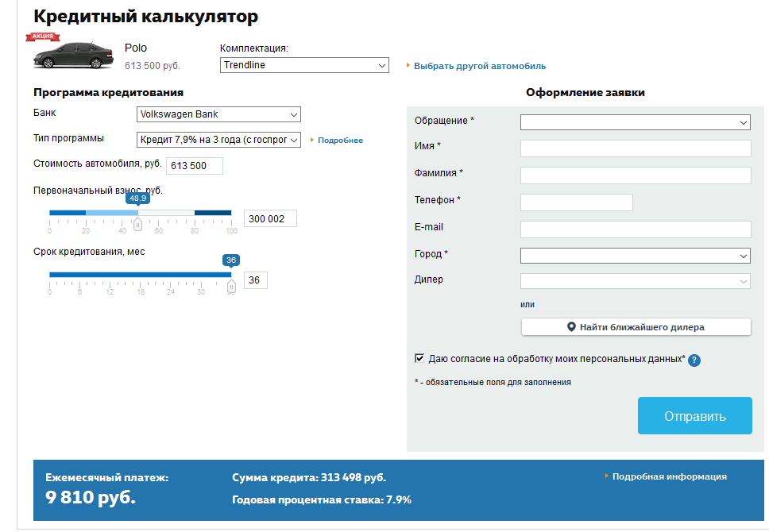
Task: Focus the Телефон input field
Action: coord(576,202)
